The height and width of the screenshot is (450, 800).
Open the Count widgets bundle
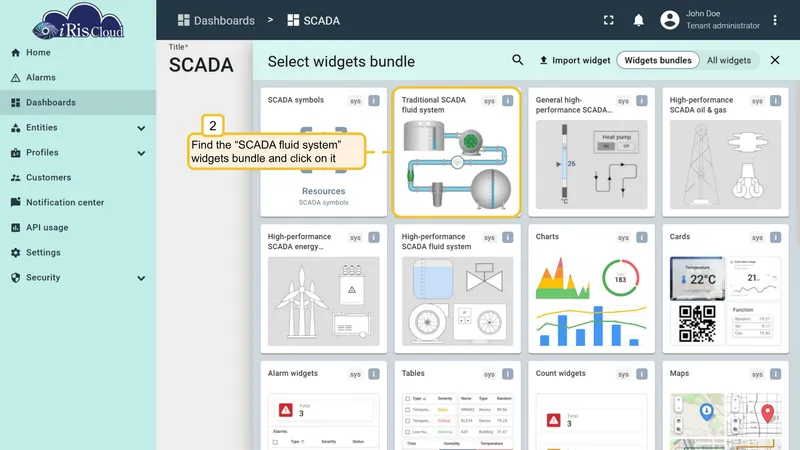point(591,406)
